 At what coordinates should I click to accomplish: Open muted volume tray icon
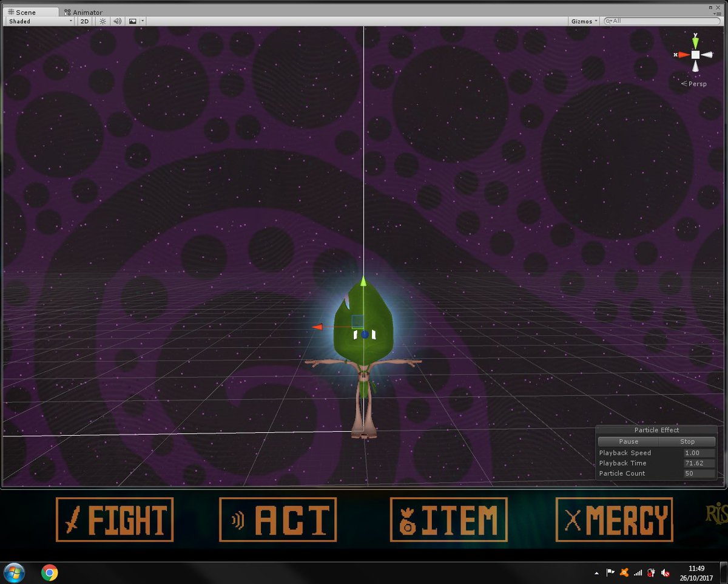666,572
